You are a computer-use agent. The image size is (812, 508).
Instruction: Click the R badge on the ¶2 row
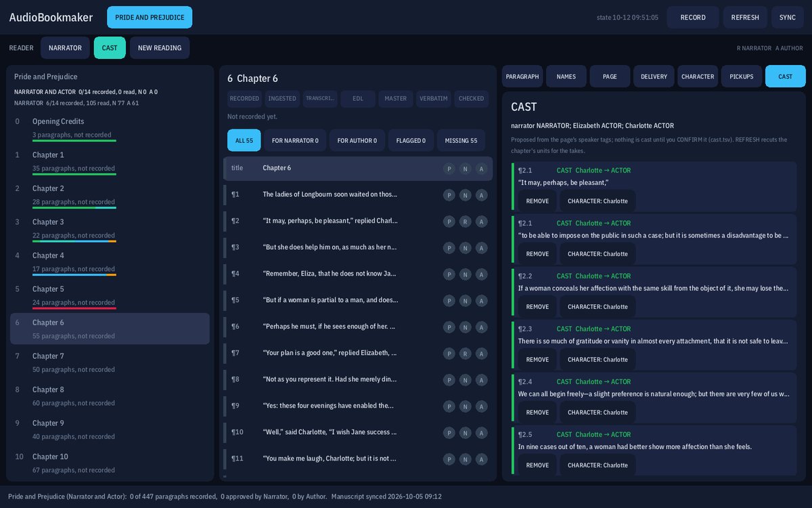click(x=465, y=221)
